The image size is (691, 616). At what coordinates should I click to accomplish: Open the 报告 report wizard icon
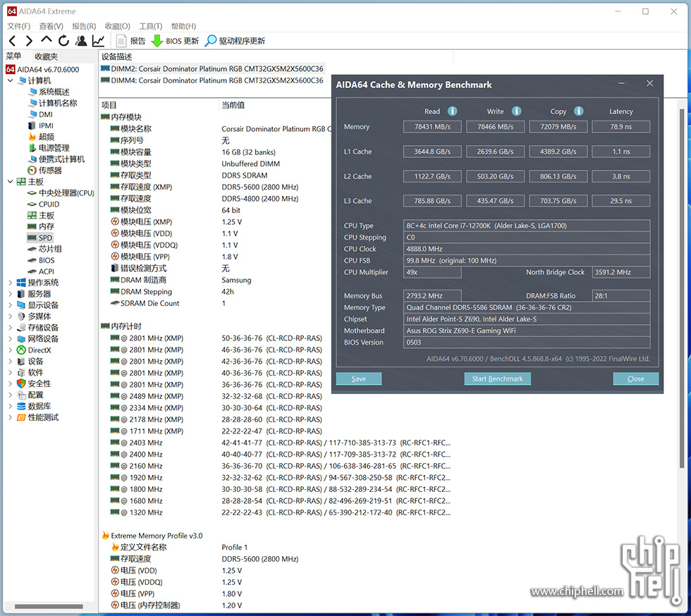[x=121, y=41]
